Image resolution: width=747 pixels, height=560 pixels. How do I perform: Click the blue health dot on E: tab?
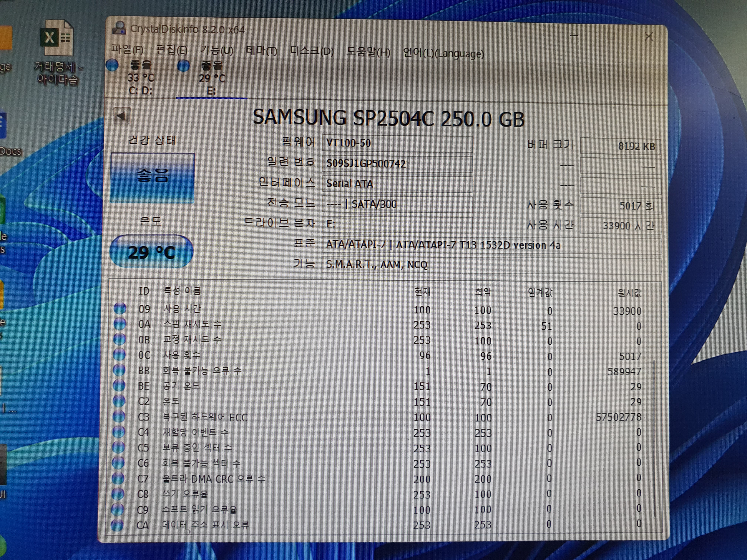(184, 66)
